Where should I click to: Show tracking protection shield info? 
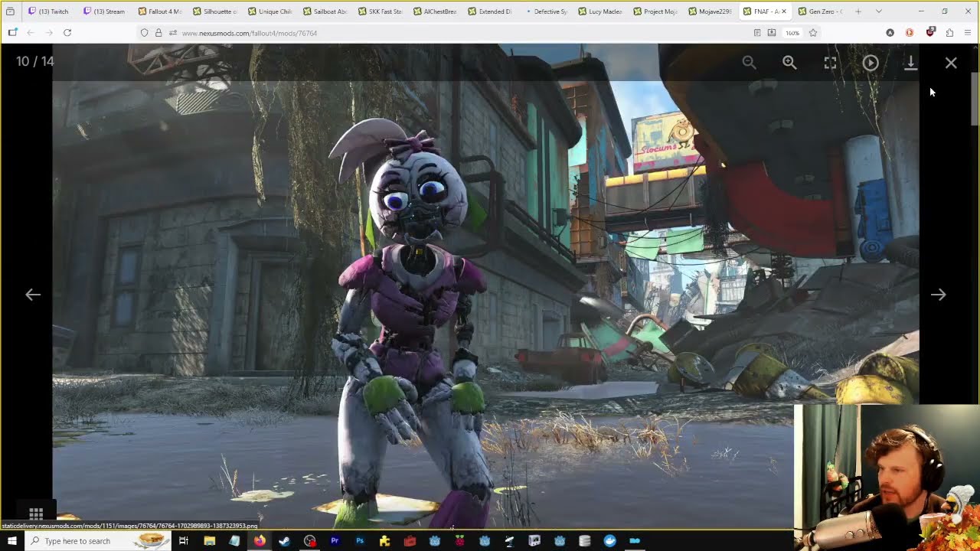[x=144, y=33]
